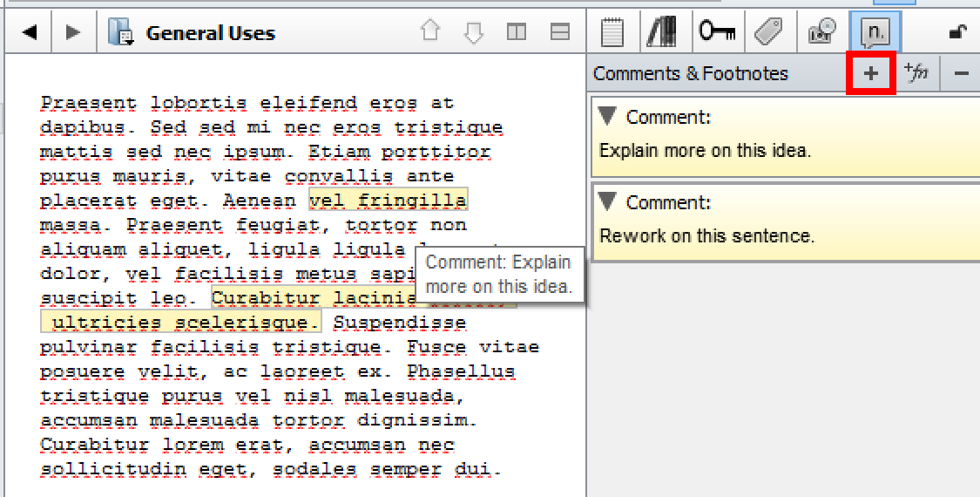Add a new comment with plus button
The width and height of the screenshot is (980, 497).
pyautogui.click(x=871, y=74)
